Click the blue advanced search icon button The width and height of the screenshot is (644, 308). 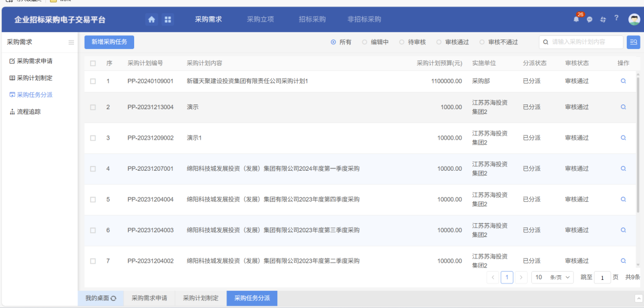(x=633, y=42)
